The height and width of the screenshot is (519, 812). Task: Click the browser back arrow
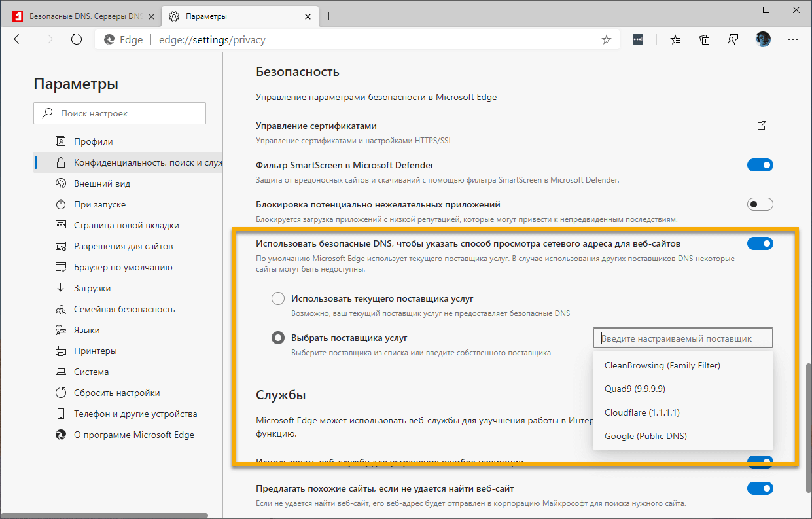point(19,39)
